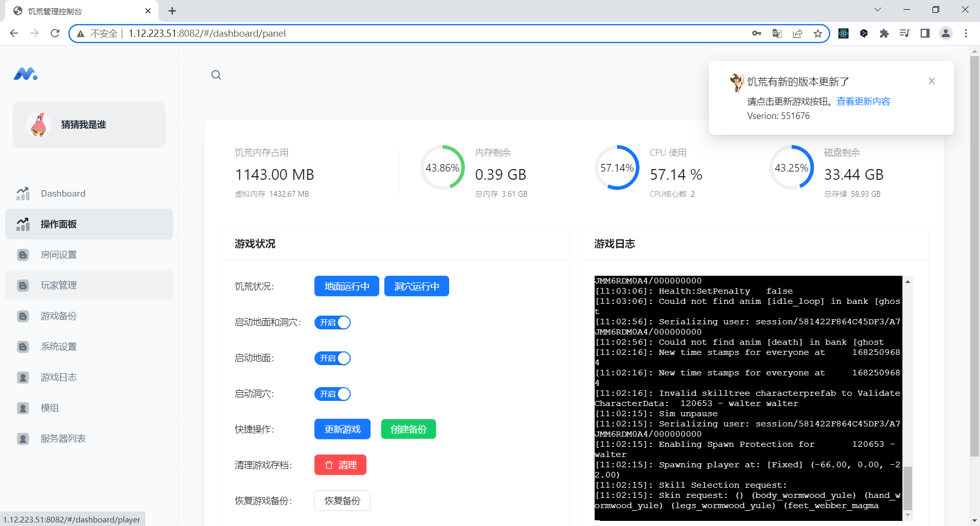Toggle the 启动地面 switch
This screenshot has height=526, width=980.
click(332, 358)
